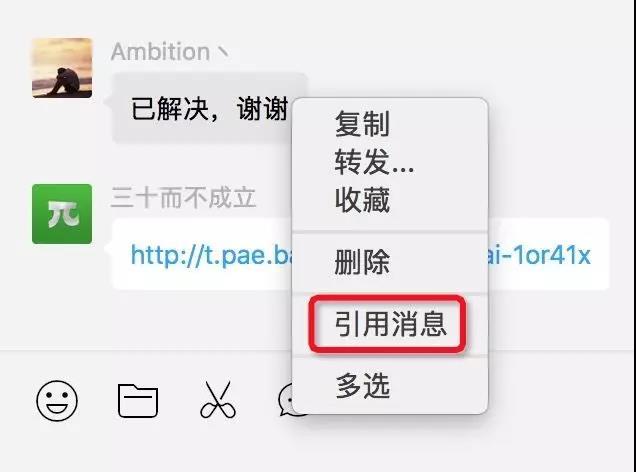The width and height of the screenshot is (636, 472).
Task: Select the scissors screenshot tool
Action: (218, 400)
